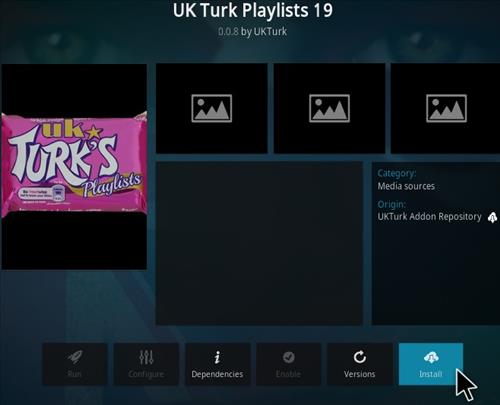Viewport: 500px width, 405px height.
Task: Click the Run button label
Action: 75,374
